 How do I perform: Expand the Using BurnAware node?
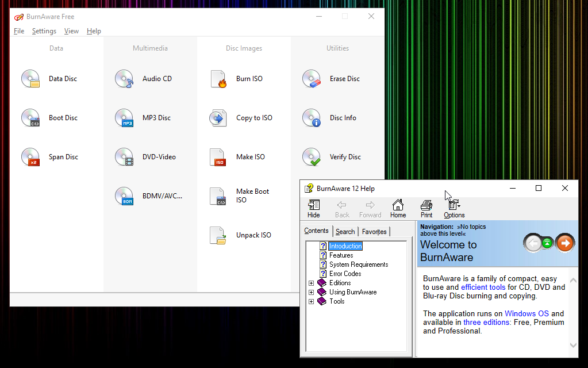click(312, 292)
